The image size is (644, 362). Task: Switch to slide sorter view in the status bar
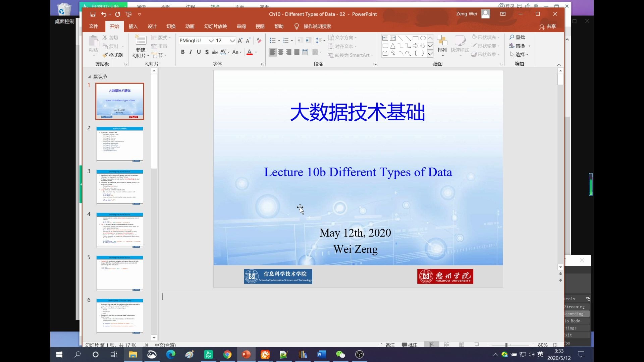[x=447, y=345]
